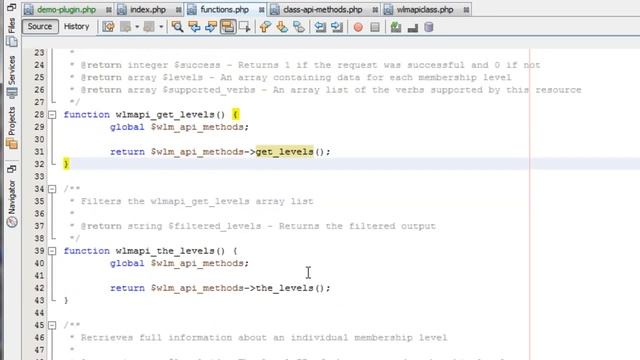This screenshot has width=640, height=360.
Task: Collapse the wlmapi_get_levels function fold
Action: click(x=52, y=115)
